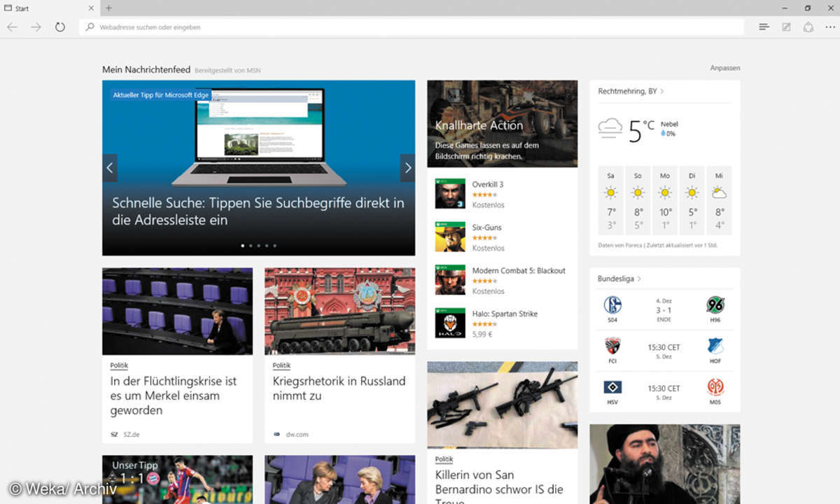This screenshot has height=504, width=840.
Task: Open the Bundestag purple seats photo
Action: click(177, 311)
